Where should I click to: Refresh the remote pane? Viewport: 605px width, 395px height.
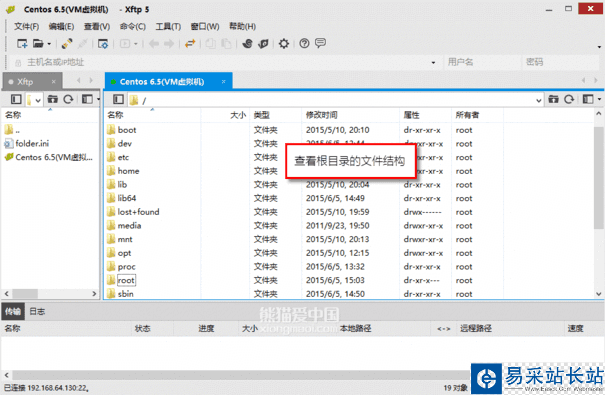[x=569, y=100]
